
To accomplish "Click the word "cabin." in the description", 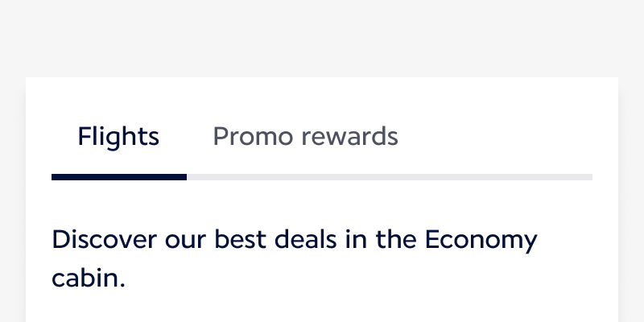I will click(89, 278).
